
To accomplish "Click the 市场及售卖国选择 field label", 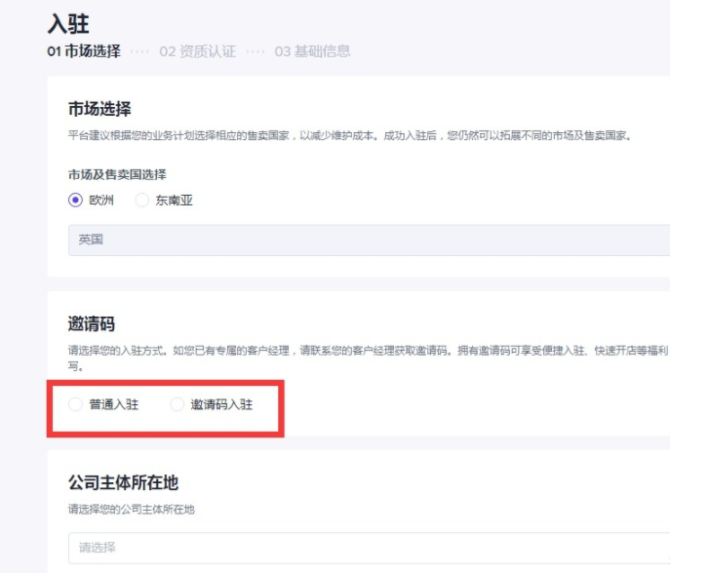I will click(x=117, y=174).
